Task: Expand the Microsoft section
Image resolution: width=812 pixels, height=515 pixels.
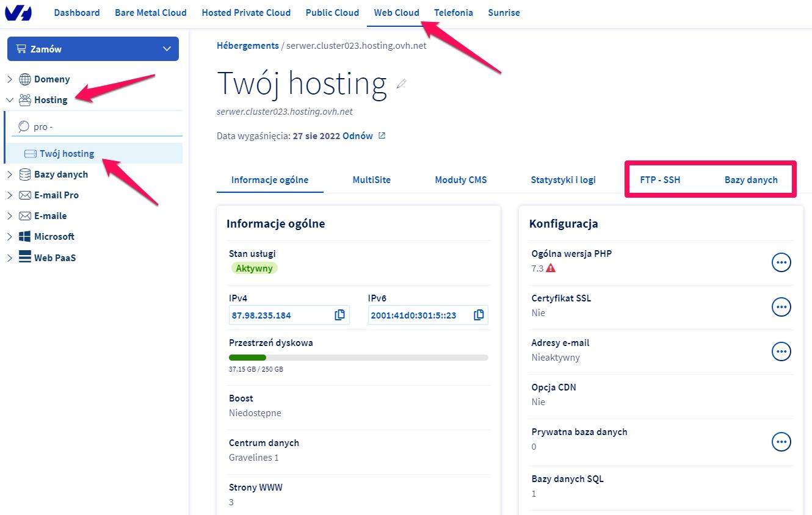Action: pos(10,237)
